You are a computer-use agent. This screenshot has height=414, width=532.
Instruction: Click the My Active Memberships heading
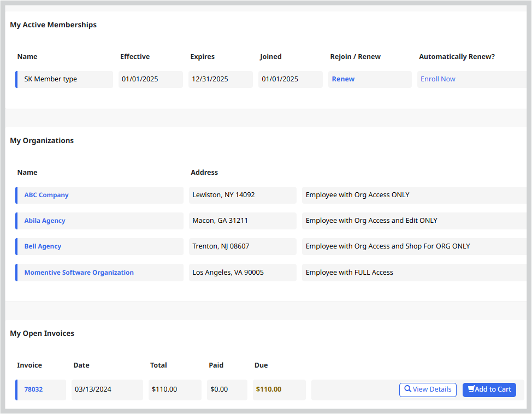pos(54,25)
